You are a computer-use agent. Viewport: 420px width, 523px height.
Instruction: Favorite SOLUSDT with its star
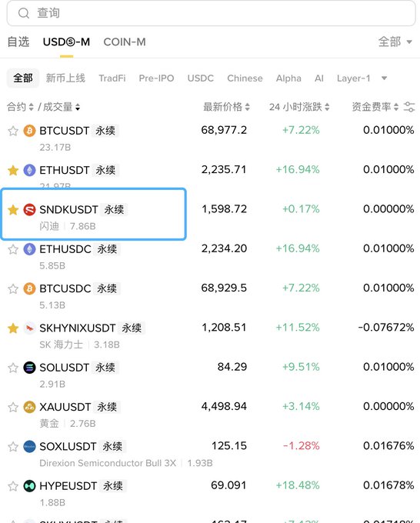(x=13, y=368)
